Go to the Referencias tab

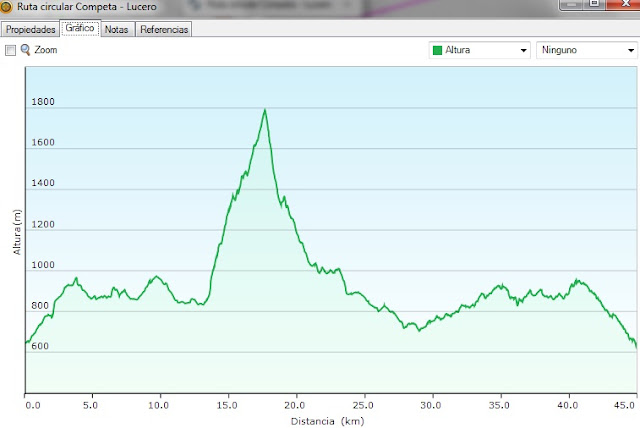click(163, 29)
